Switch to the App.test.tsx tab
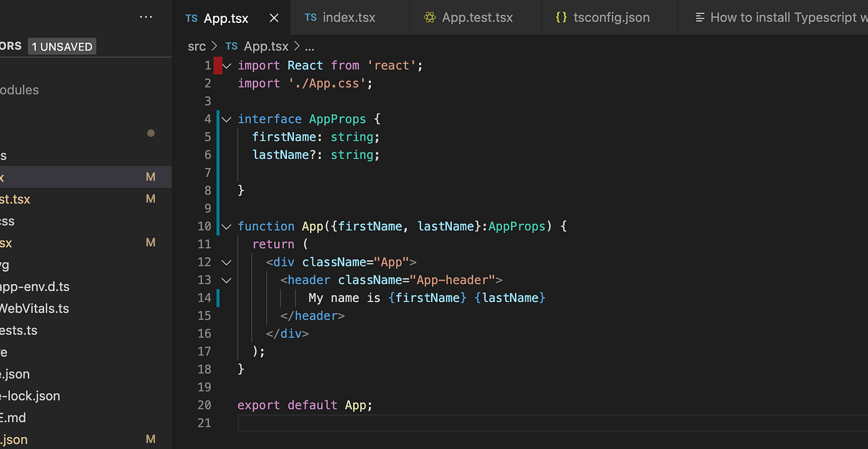Image resolution: width=868 pixels, height=449 pixels. 476,17
